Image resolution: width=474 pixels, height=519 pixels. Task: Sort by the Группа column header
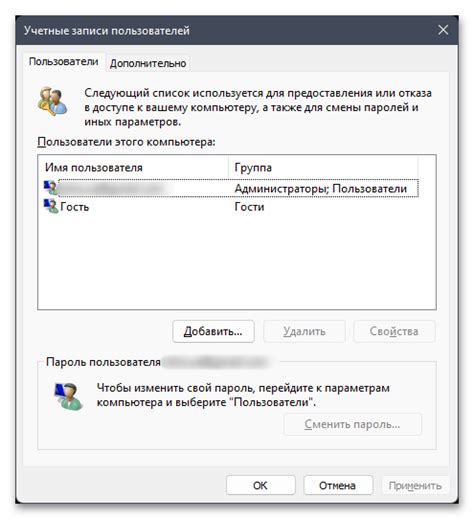click(323, 167)
